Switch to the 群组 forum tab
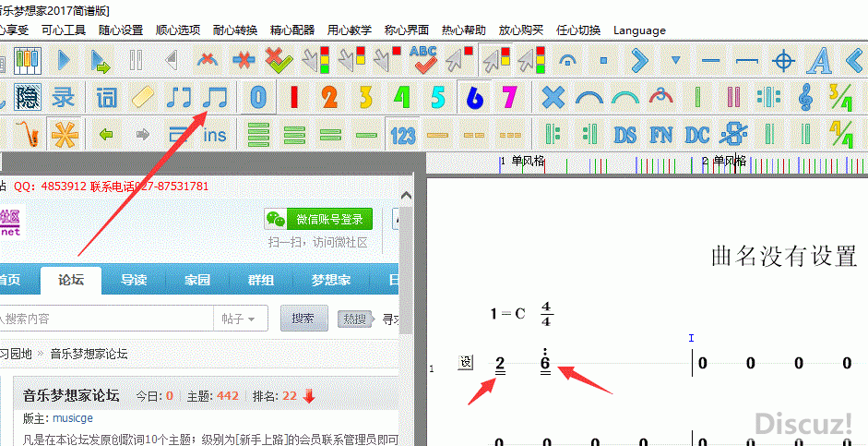 [261, 280]
